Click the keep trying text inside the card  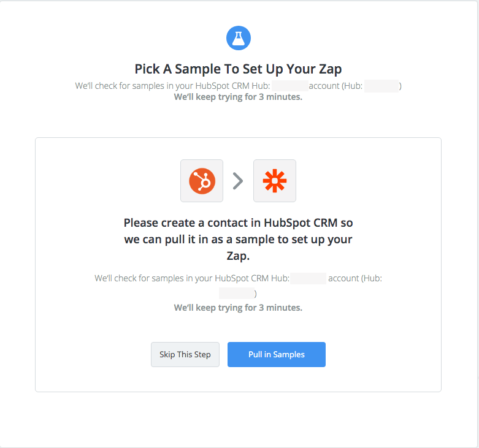click(x=239, y=308)
